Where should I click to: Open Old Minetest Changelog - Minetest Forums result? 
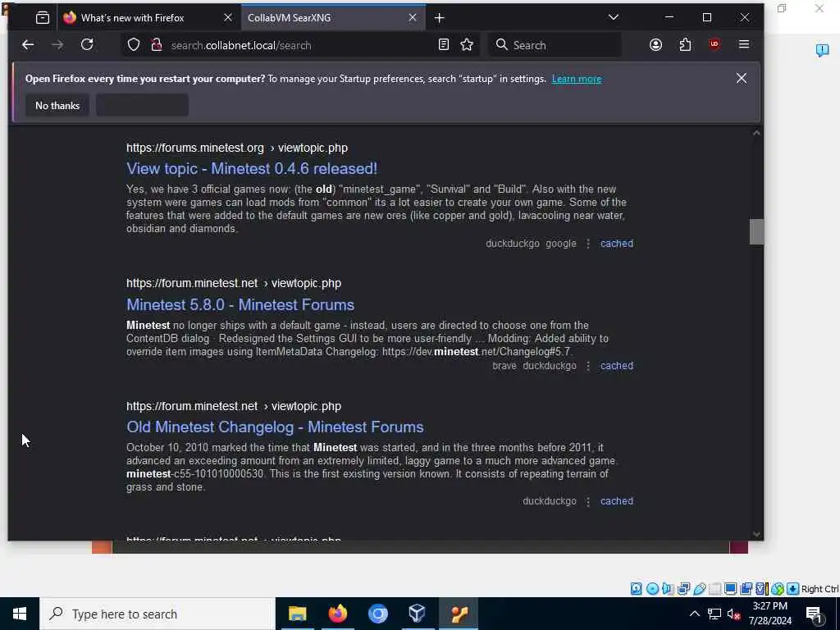(275, 427)
